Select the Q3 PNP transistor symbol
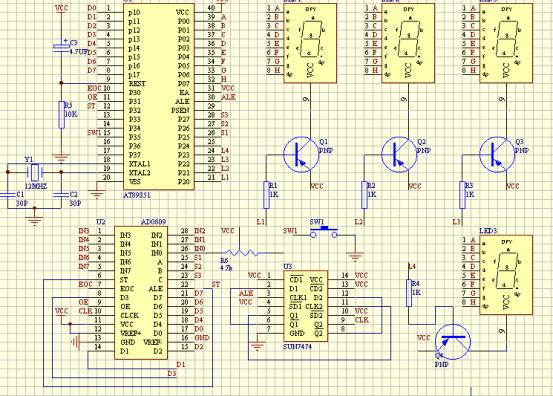Viewport: 553px width, 396px height. (x=497, y=155)
